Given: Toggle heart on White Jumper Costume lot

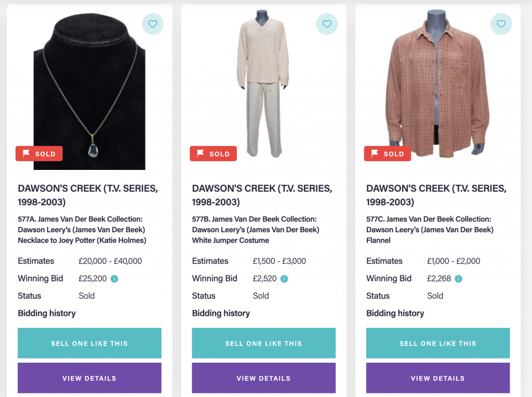Looking at the screenshot, I should pyautogui.click(x=327, y=24).
